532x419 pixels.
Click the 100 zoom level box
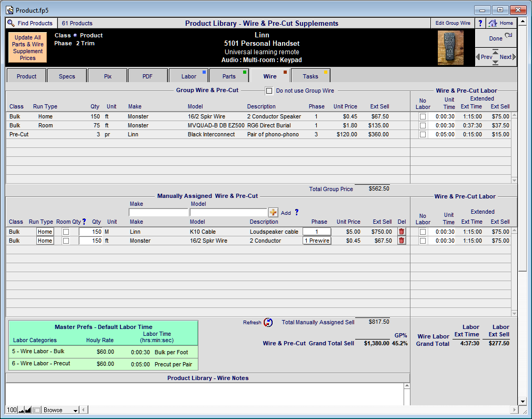[x=12, y=410]
